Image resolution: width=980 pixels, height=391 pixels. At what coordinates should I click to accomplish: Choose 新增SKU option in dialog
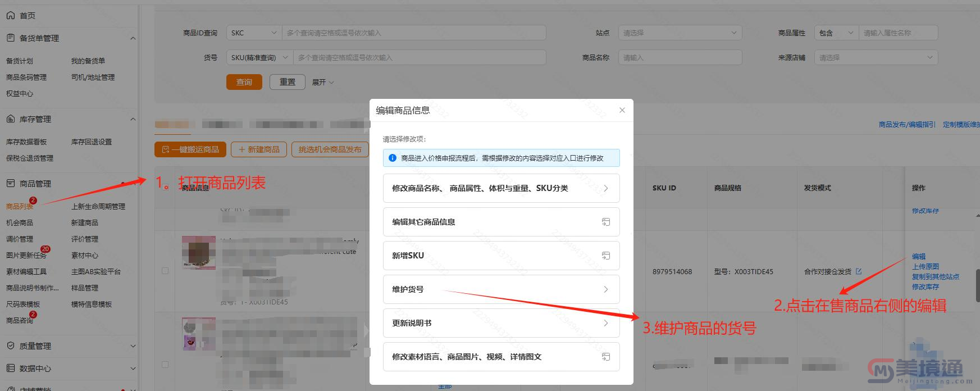click(x=501, y=256)
